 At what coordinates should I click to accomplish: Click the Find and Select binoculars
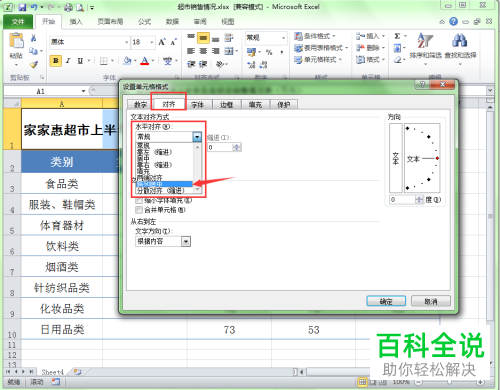point(460,41)
